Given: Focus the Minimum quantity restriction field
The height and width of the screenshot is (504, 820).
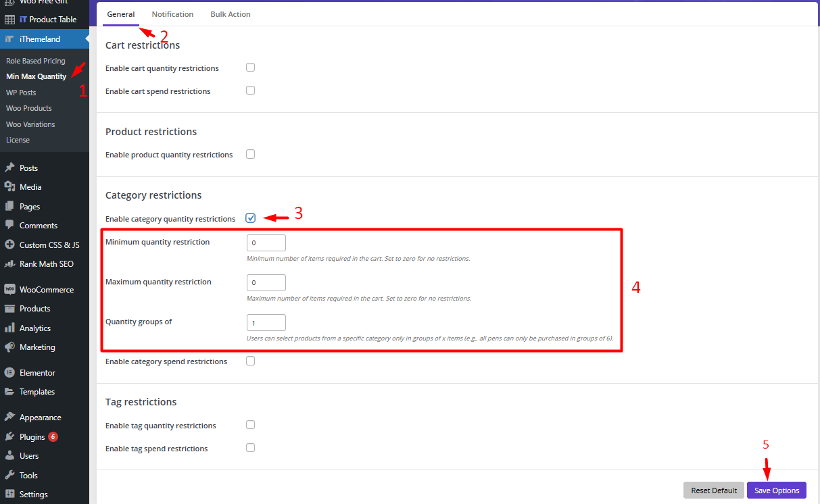Looking at the screenshot, I should (x=266, y=243).
